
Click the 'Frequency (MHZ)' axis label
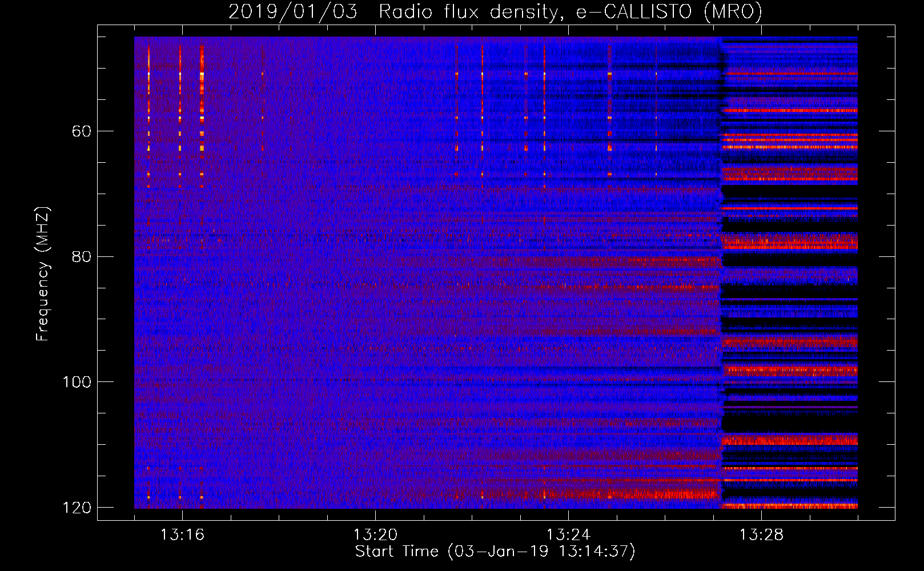tap(43, 274)
